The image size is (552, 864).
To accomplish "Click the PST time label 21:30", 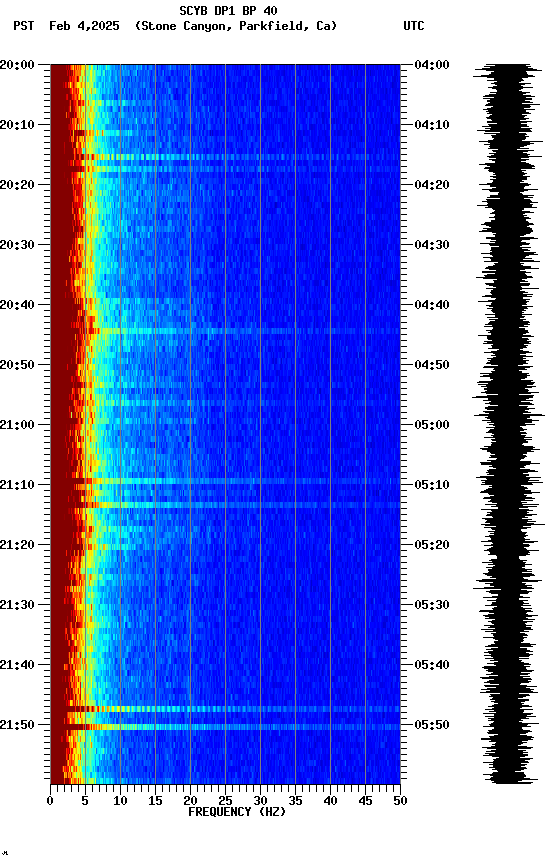I will tap(17, 605).
